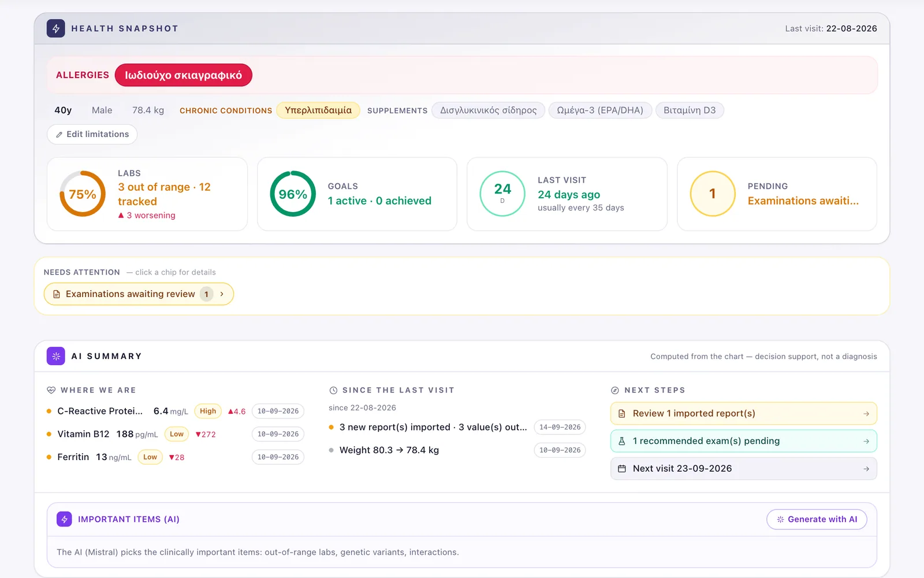Click the 3 worsening text in Labs card
Screen dimensions: 924x578
pyautogui.click(x=151, y=215)
